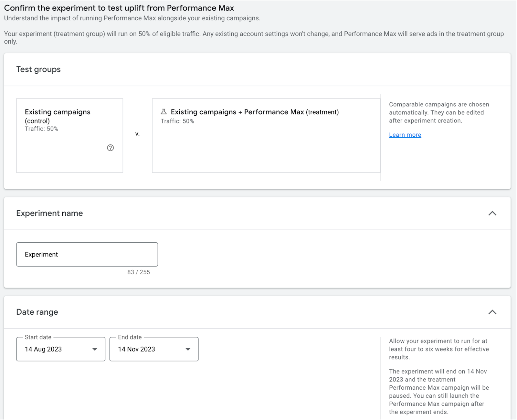Open the Start date dropdown
Viewport: 517px width, 420px height.
coord(61,349)
